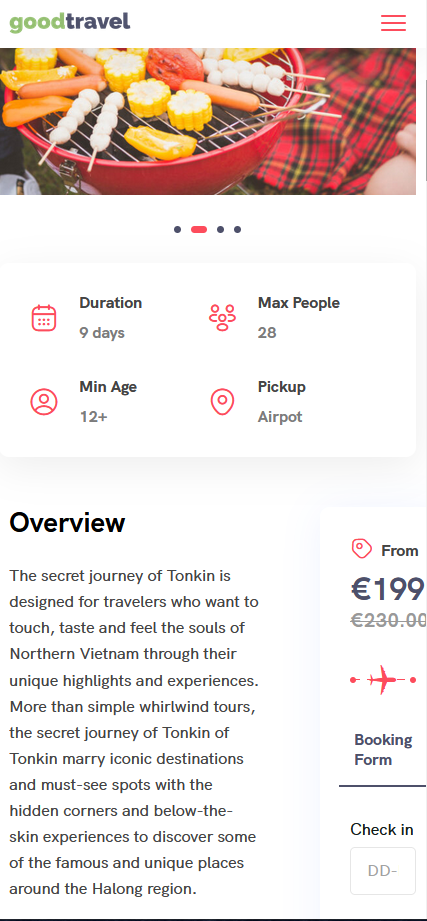427x921 pixels.
Task: Click the Min Age person icon
Action: click(43, 402)
